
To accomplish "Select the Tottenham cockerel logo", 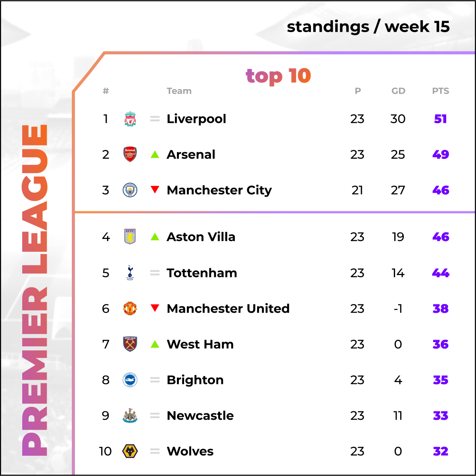I will (130, 273).
